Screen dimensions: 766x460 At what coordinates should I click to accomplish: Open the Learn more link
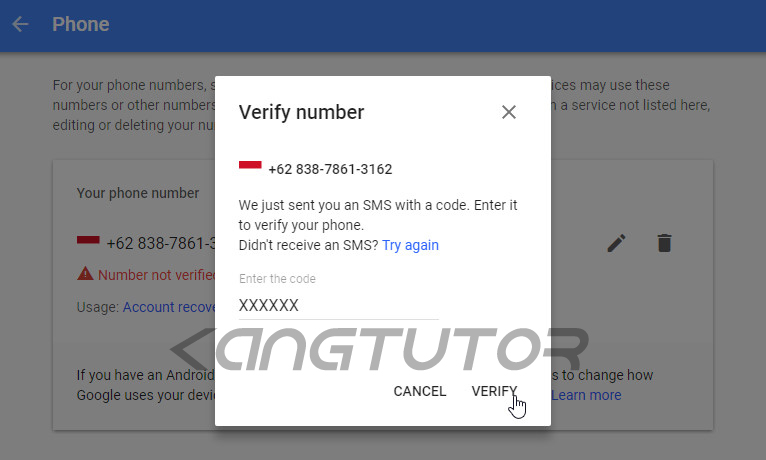pyautogui.click(x=586, y=395)
